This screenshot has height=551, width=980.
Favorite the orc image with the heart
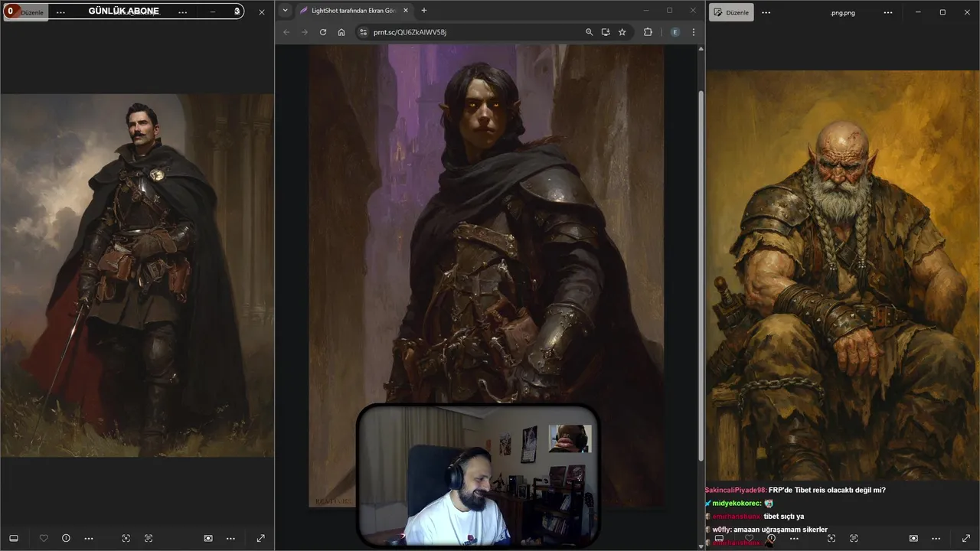749,539
